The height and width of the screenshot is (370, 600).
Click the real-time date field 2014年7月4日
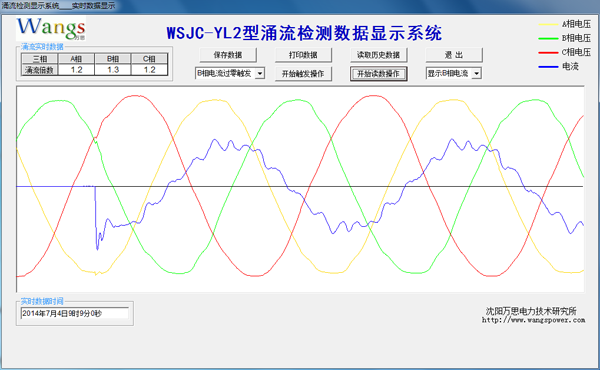[x=75, y=313]
